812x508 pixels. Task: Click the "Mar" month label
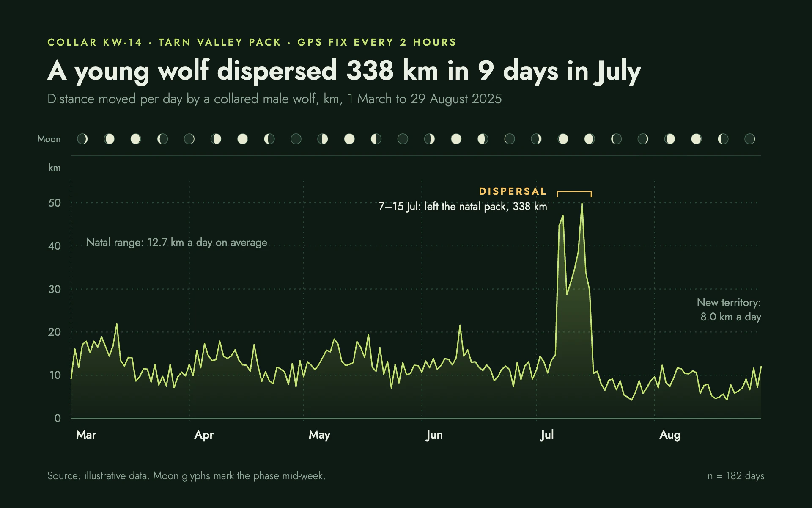[x=86, y=435]
